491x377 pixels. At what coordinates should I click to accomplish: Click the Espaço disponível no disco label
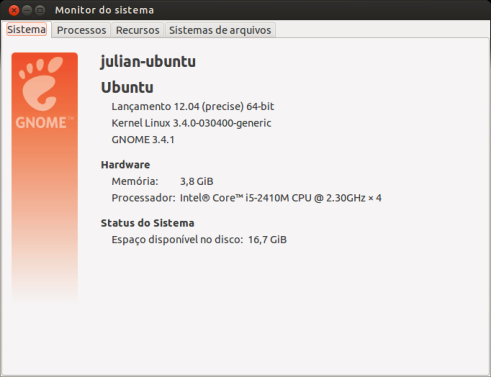coord(177,240)
